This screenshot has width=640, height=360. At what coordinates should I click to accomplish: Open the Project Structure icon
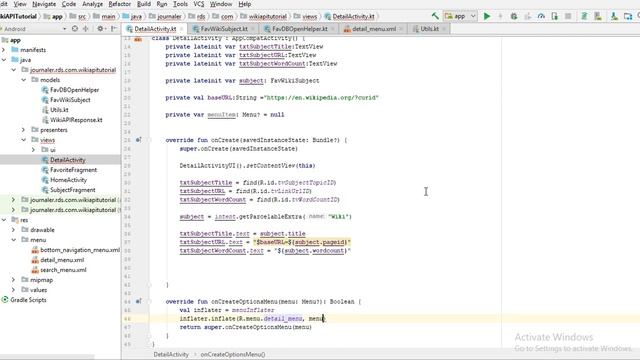click(x=628, y=16)
